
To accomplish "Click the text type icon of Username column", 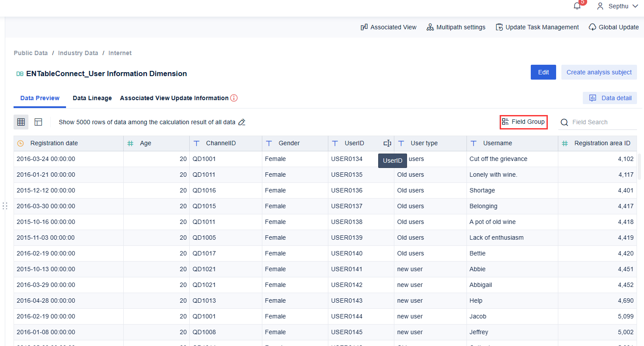I will (473, 143).
